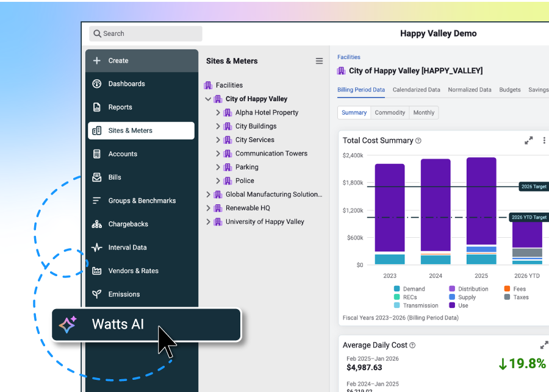Open the Sites & Meters hamburger menu
Image resolution: width=549 pixels, height=392 pixels.
319,61
